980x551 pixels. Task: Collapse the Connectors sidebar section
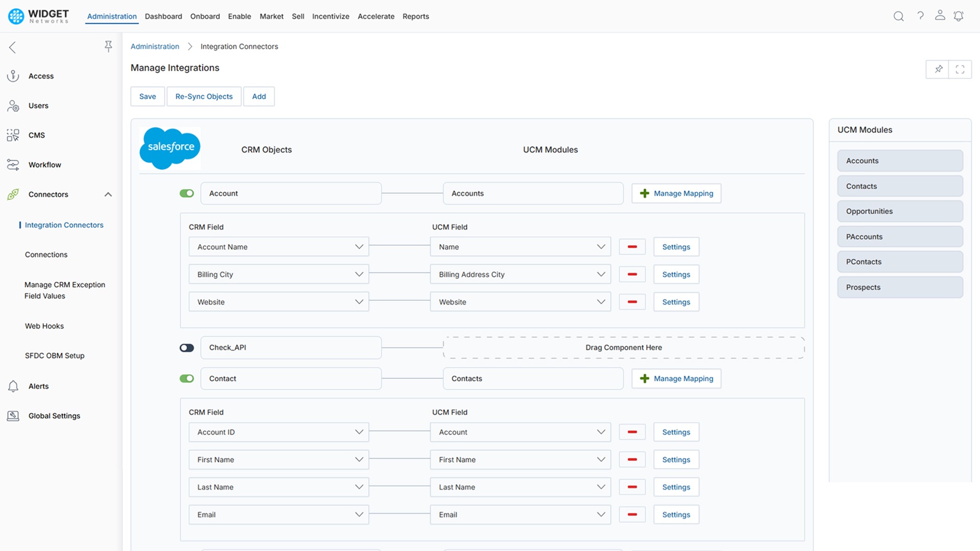click(x=108, y=194)
